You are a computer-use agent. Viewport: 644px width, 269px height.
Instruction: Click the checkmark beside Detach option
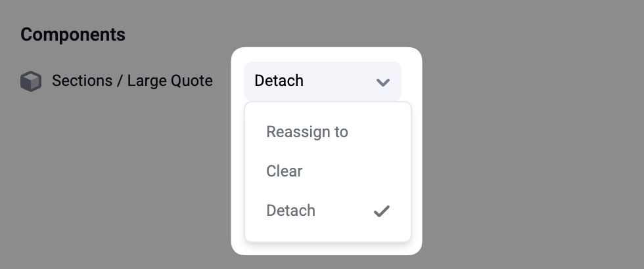click(382, 211)
